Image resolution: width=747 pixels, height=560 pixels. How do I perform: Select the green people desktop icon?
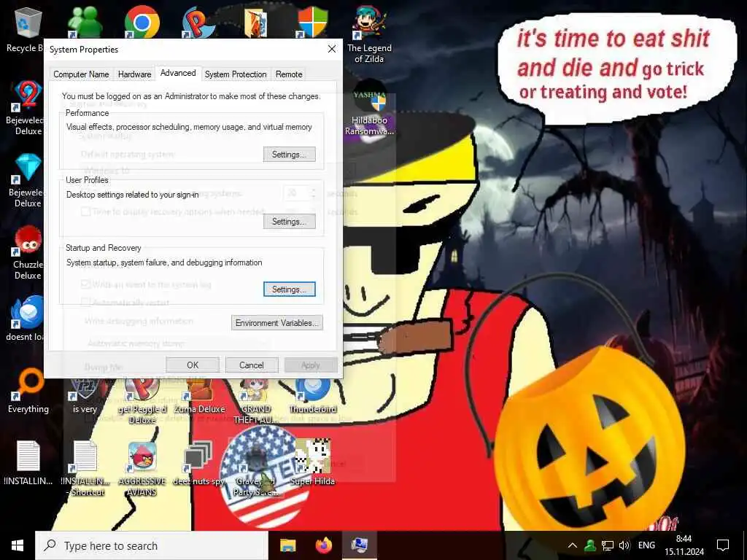[x=85, y=22]
